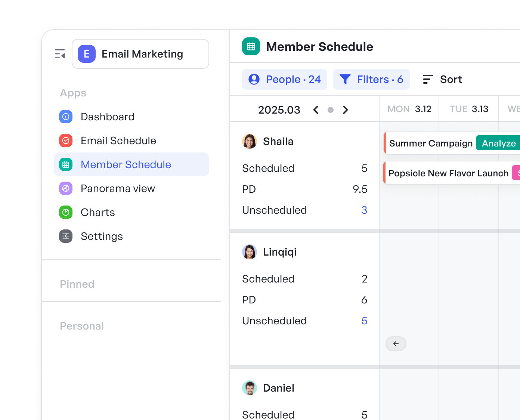Click Linqiqi's avatar
This screenshot has width=520, height=420.
click(x=250, y=252)
